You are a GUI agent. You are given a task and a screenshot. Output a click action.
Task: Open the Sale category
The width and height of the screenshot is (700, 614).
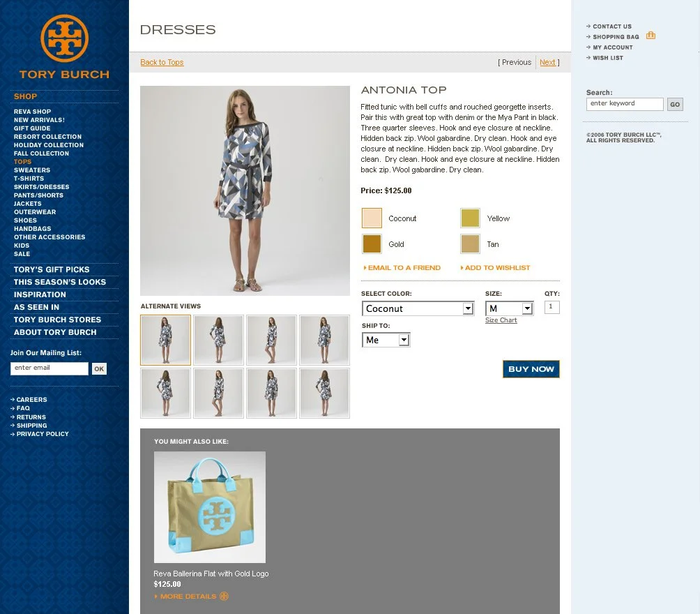click(x=22, y=254)
